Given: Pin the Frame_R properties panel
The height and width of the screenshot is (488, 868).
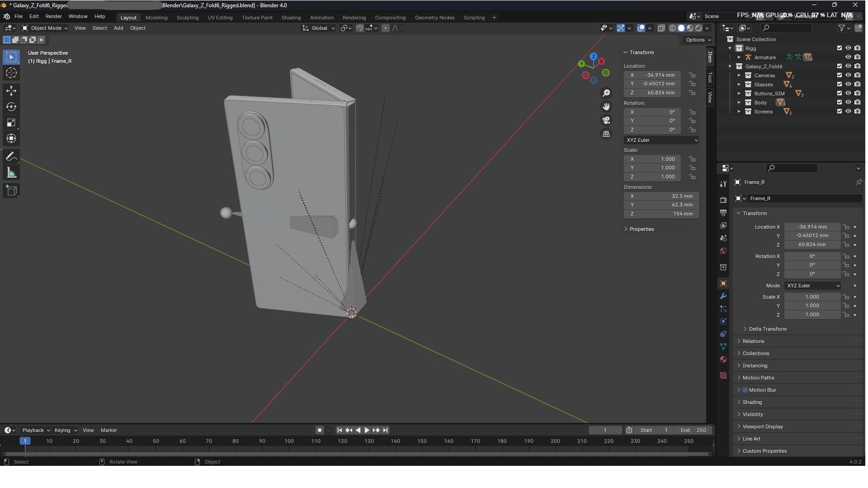Looking at the screenshot, I should pyautogui.click(x=859, y=182).
